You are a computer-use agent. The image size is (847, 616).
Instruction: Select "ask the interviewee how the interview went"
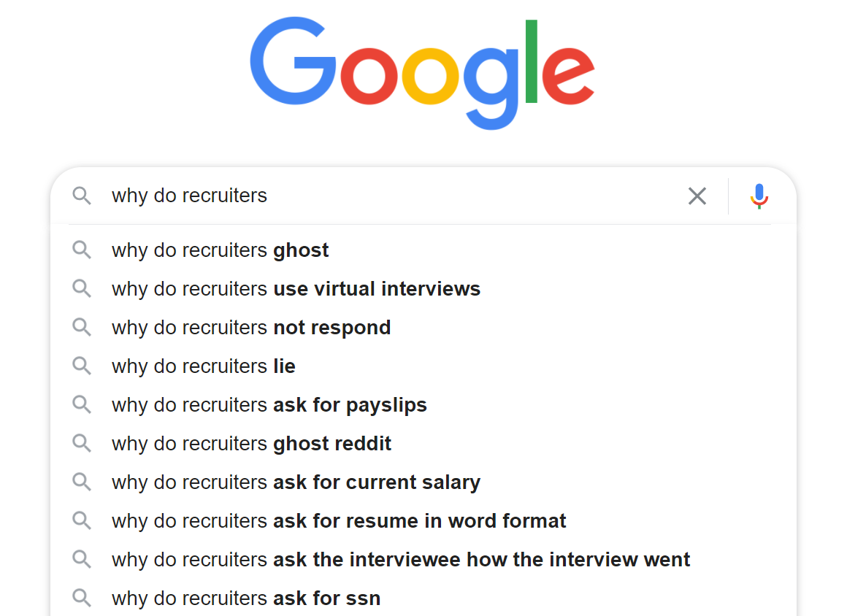tap(401, 560)
